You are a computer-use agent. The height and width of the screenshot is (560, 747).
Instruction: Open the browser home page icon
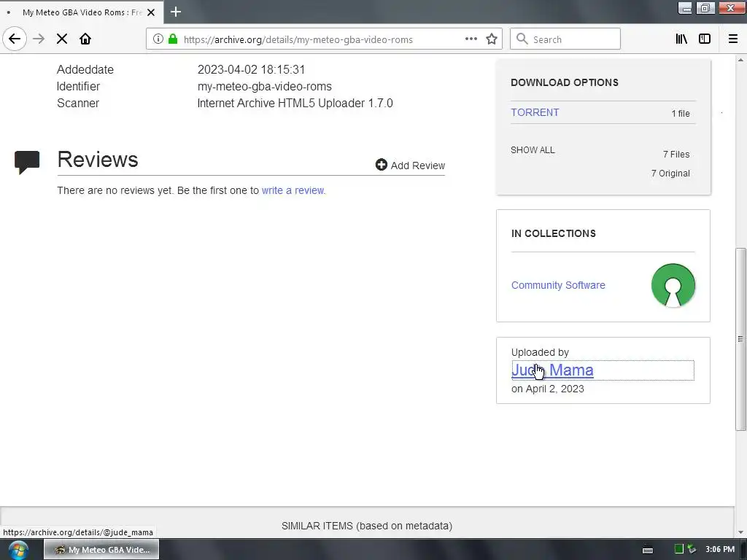[x=85, y=39]
